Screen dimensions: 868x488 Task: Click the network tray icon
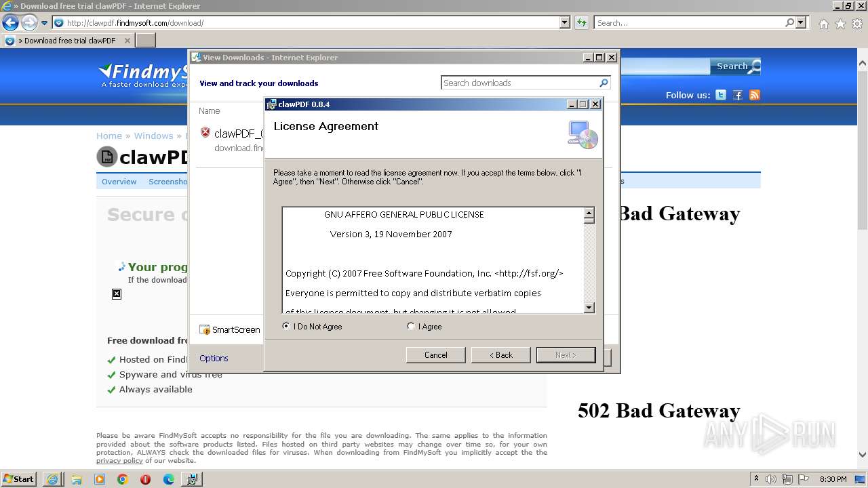786,479
